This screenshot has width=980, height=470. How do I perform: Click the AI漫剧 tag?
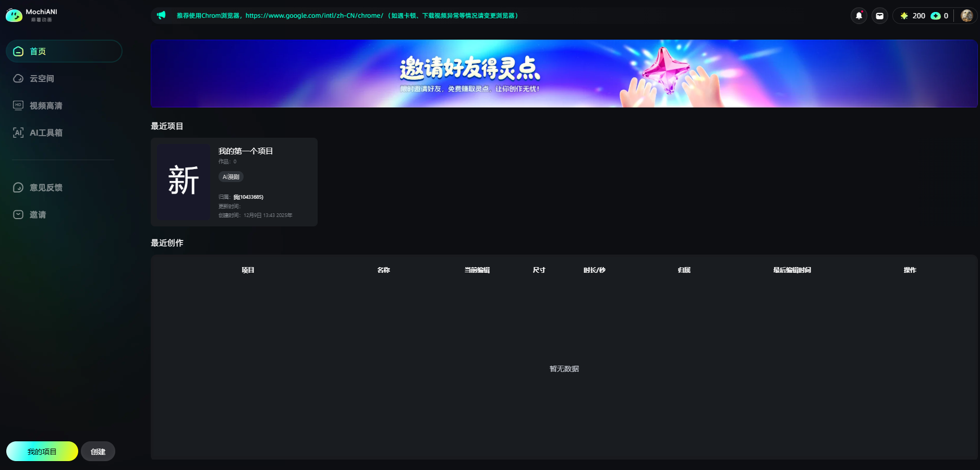[231, 177]
